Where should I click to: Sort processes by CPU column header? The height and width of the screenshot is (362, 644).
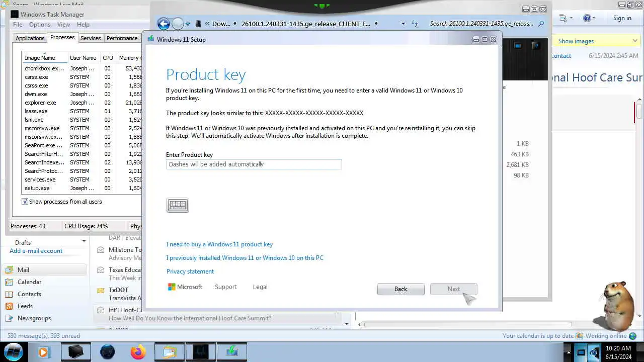pyautogui.click(x=108, y=58)
